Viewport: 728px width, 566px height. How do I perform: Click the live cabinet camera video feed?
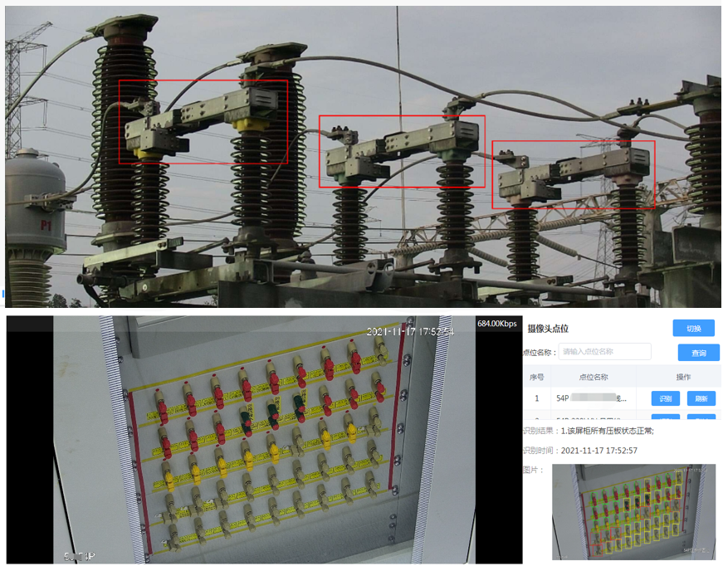pyautogui.click(x=264, y=440)
